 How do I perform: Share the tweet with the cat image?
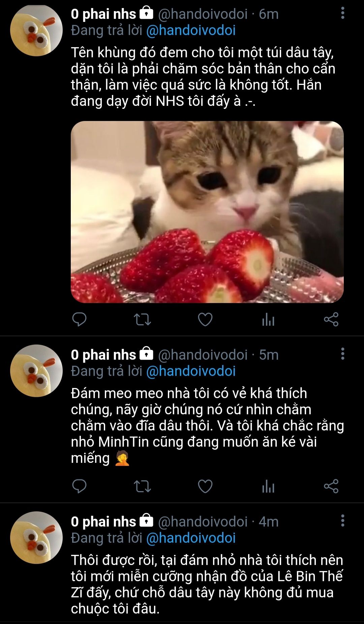tap(331, 319)
